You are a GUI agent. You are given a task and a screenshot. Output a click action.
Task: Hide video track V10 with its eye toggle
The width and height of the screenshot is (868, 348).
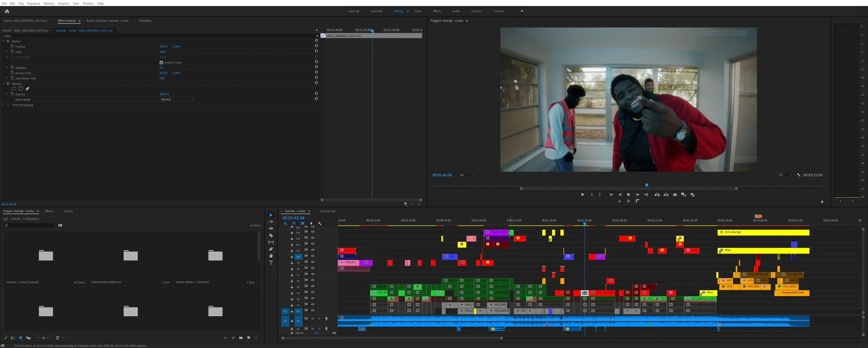coord(313,256)
